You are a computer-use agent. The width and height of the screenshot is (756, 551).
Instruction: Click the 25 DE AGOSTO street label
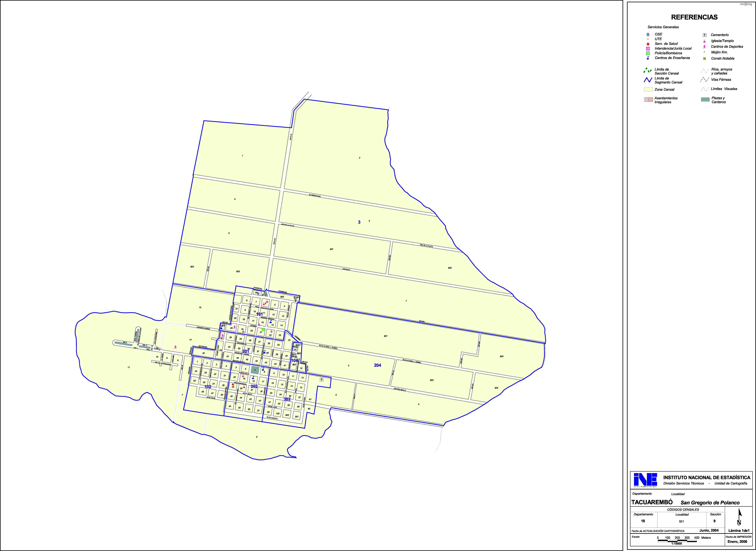[x=272, y=418]
